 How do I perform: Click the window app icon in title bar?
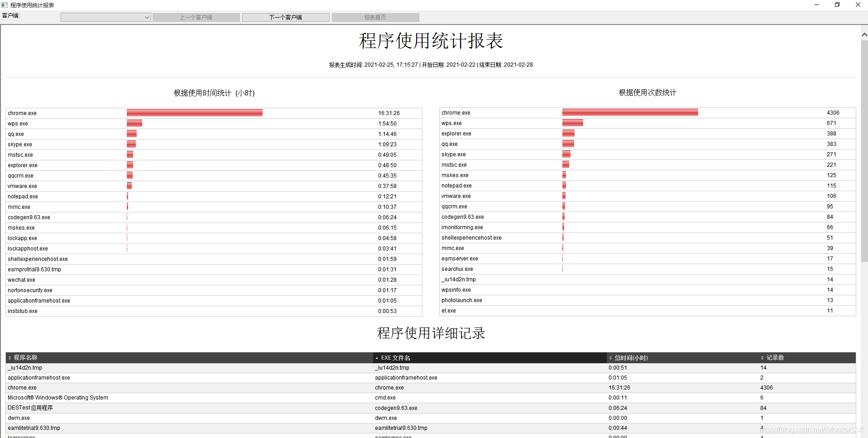pyautogui.click(x=5, y=5)
